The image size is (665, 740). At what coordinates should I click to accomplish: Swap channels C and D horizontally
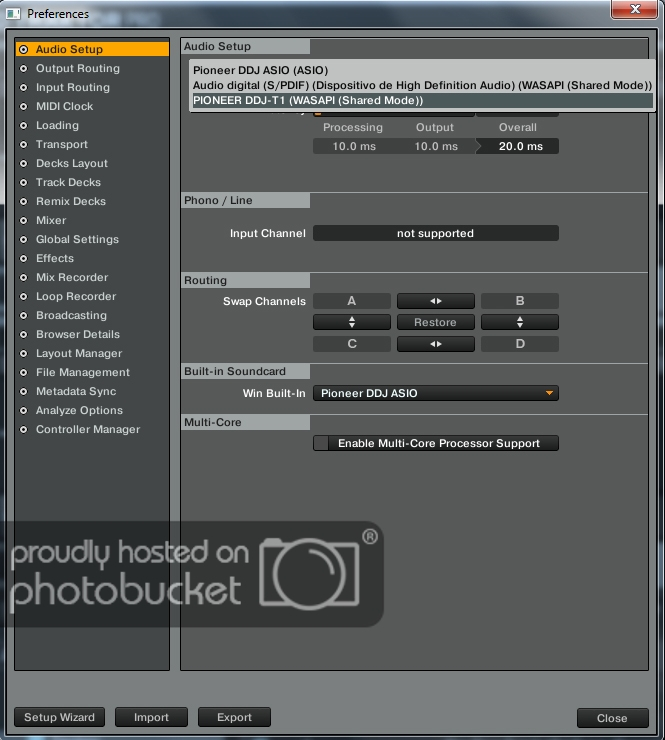coord(436,344)
